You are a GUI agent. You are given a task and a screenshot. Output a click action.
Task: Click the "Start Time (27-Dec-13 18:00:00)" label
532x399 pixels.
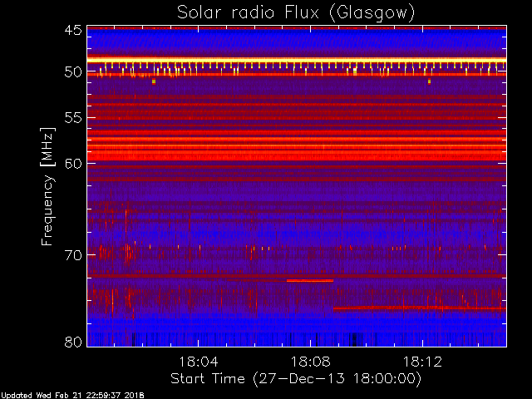pyautogui.click(x=295, y=378)
